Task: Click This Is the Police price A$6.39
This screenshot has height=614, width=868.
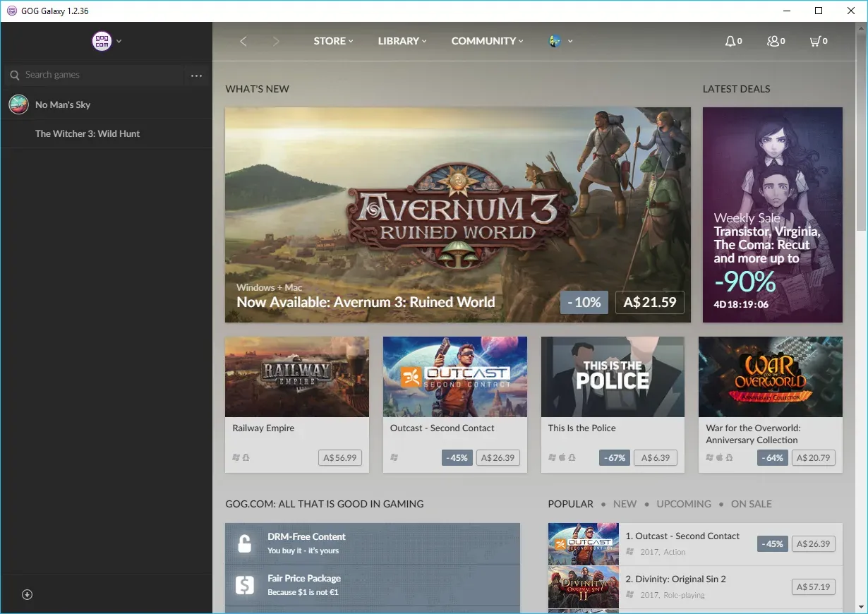Action: pyautogui.click(x=656, y=457)
